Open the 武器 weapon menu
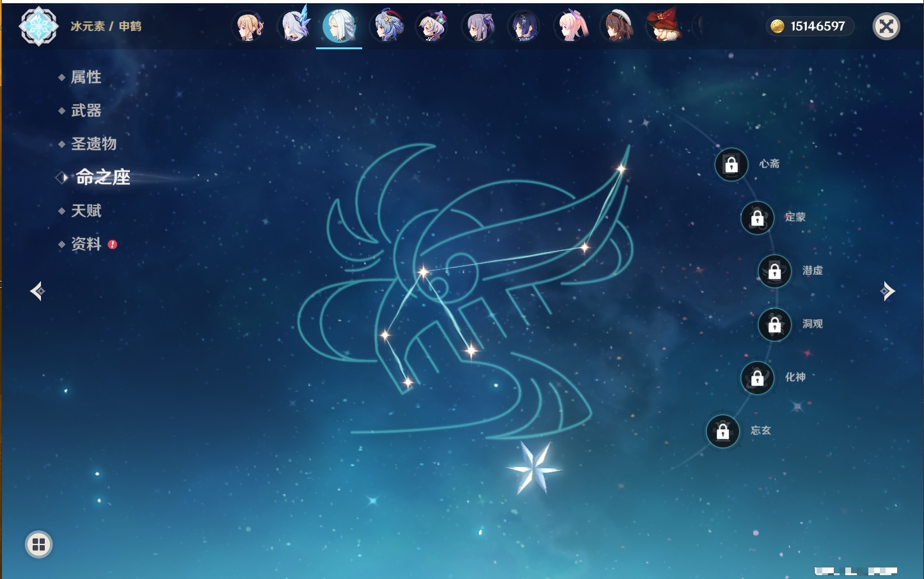 pyautogui.click(x=86, y=111)
